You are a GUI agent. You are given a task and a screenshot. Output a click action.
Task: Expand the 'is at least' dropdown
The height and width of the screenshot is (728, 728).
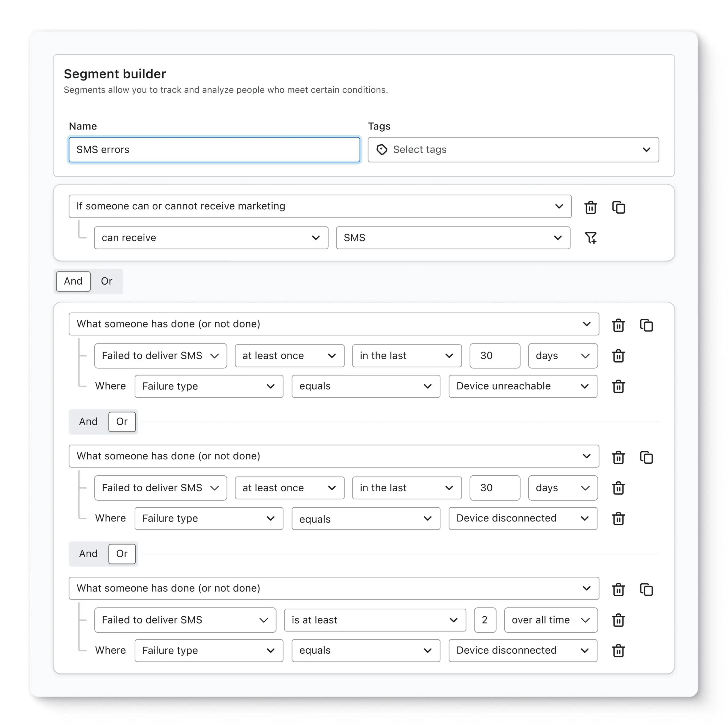[x=375, y=620]
